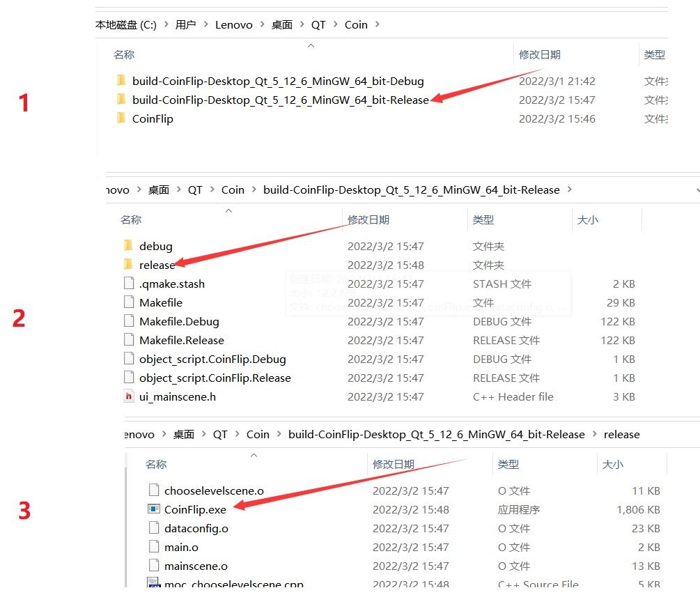
Task: Select the dataconfig.o file icon
Action: coord(153,527)
